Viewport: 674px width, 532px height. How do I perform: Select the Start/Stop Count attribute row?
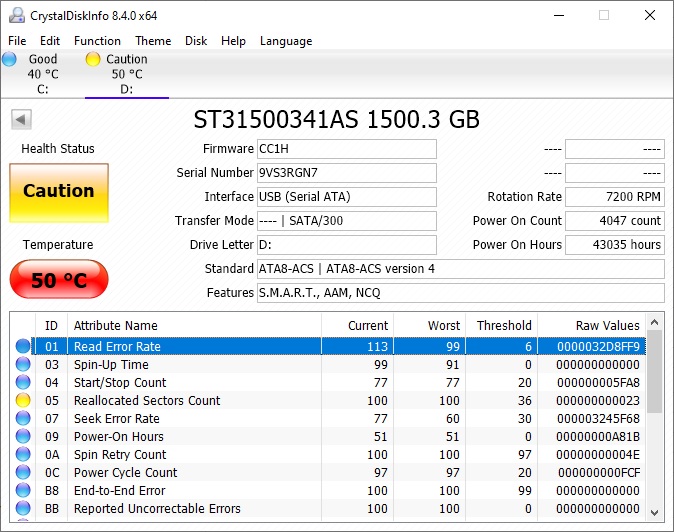(x=328, y=382)
